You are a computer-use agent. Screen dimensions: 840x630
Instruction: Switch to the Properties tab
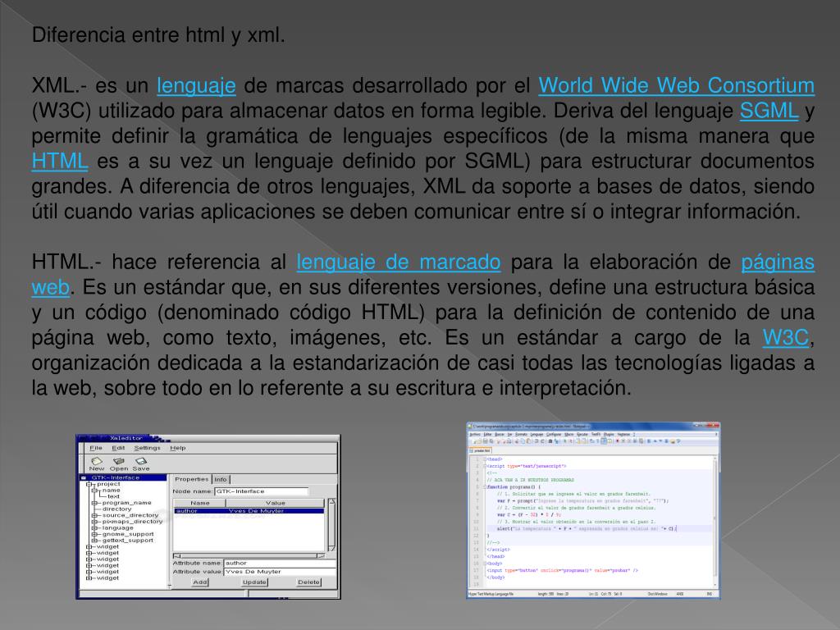point(191,479)
